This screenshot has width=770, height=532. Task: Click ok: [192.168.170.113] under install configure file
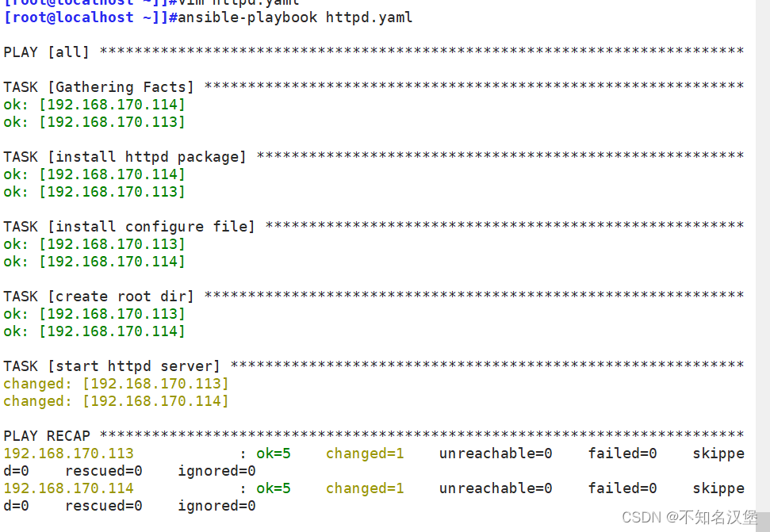tap(94, 244)
